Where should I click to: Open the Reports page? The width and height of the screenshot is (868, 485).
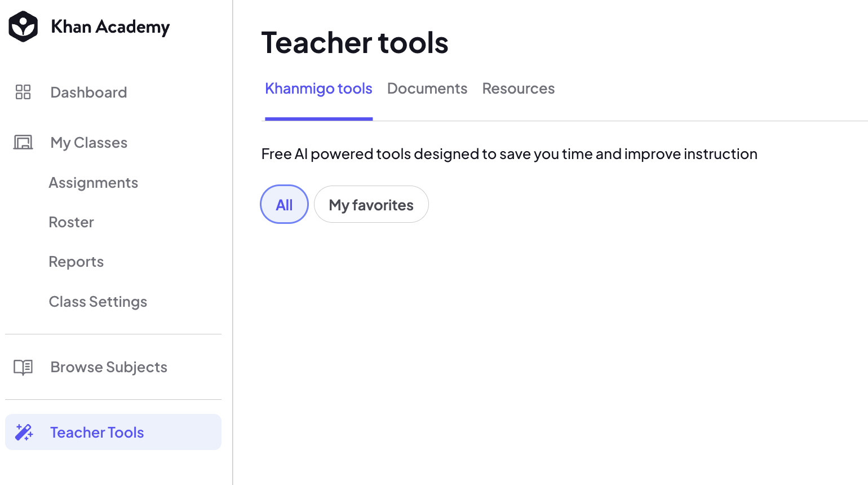click(76, 262)
